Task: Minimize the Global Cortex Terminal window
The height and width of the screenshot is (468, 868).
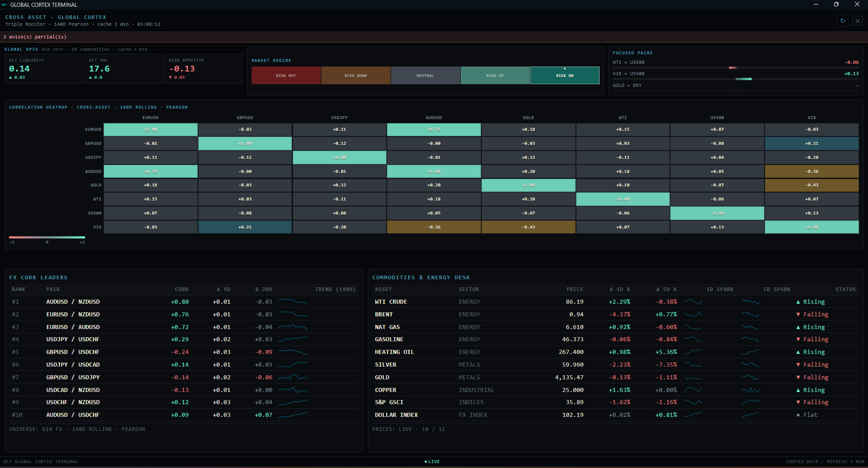Action: pos(816,5)
